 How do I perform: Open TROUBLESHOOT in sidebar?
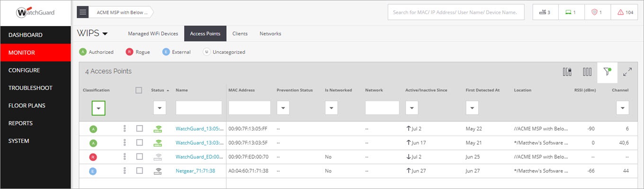point(36,88)
